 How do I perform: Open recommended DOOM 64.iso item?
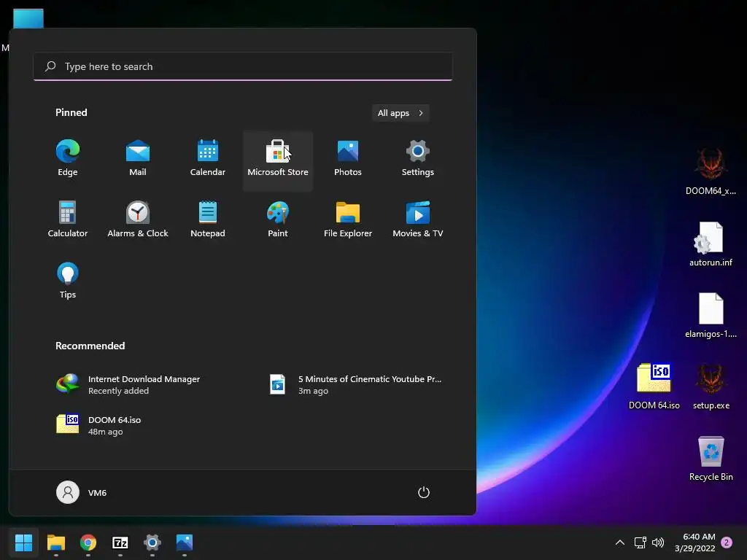point(99,425)
